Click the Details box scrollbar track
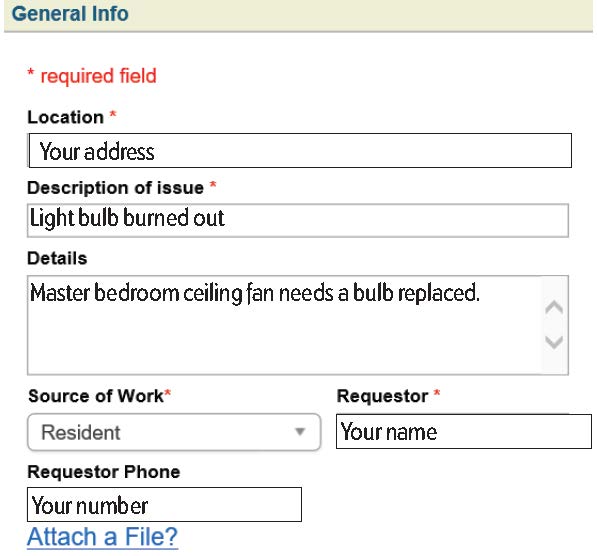Screen dimensions: 597x556 (x=554, y=325)
